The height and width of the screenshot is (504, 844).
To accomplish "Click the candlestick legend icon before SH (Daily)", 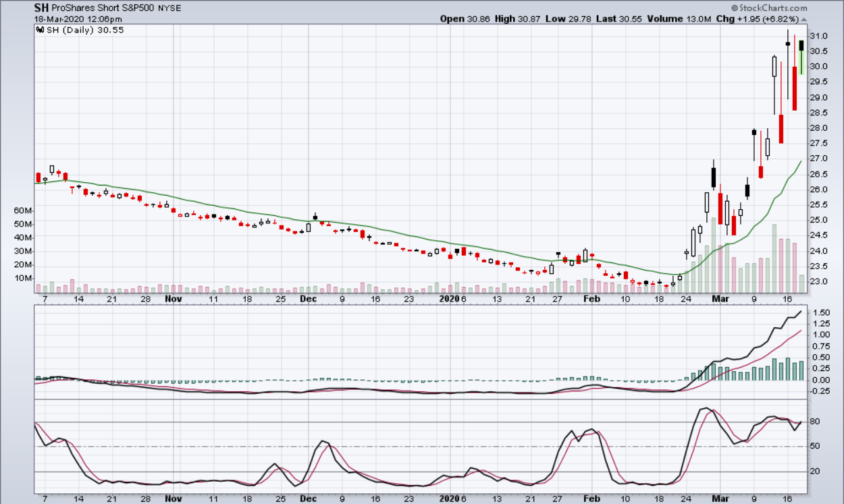I will click(38, 30).
